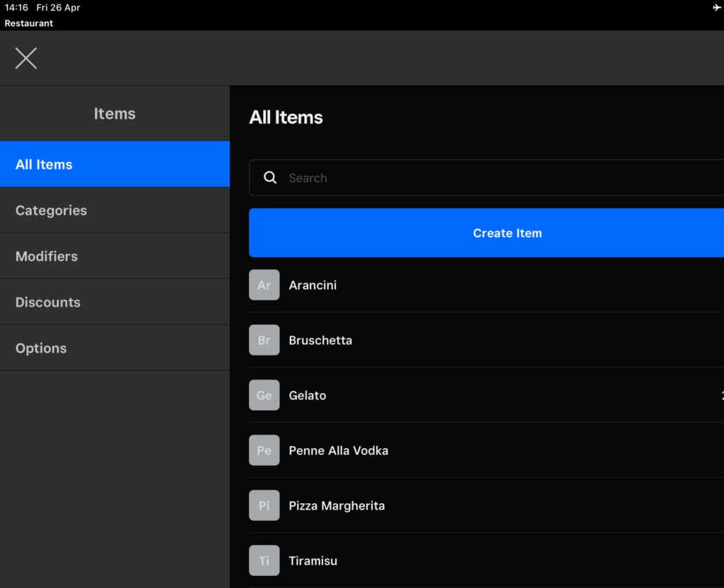Select Penne Alla Vodka item
Screen dimensions: 724x588
click(x=338, y=451)
